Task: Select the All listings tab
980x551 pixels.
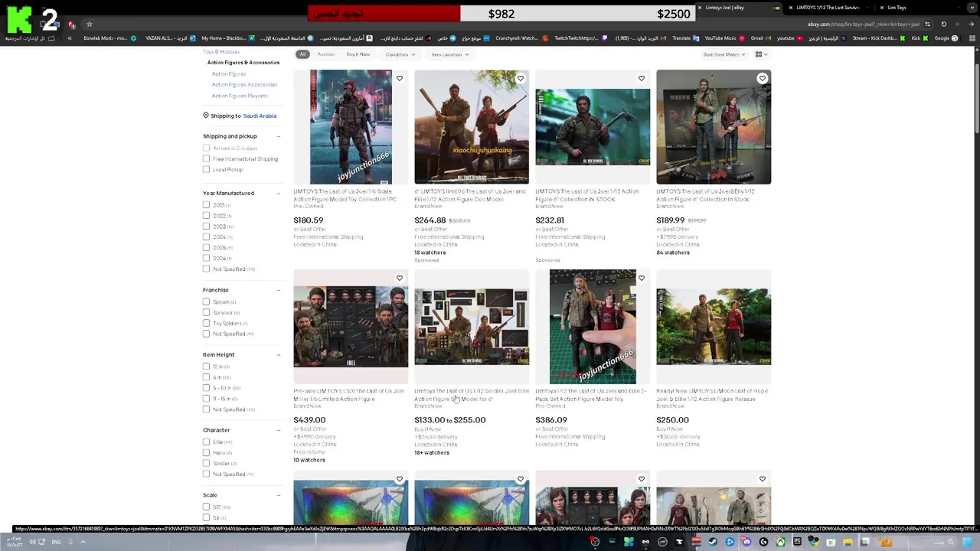Action: click(302, 54)
